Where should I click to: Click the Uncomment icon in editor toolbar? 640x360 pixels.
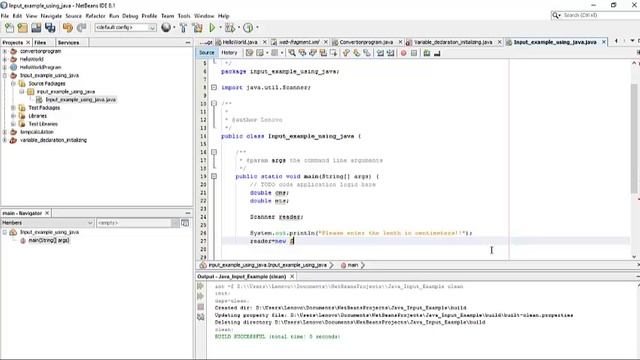coord(437,53)
